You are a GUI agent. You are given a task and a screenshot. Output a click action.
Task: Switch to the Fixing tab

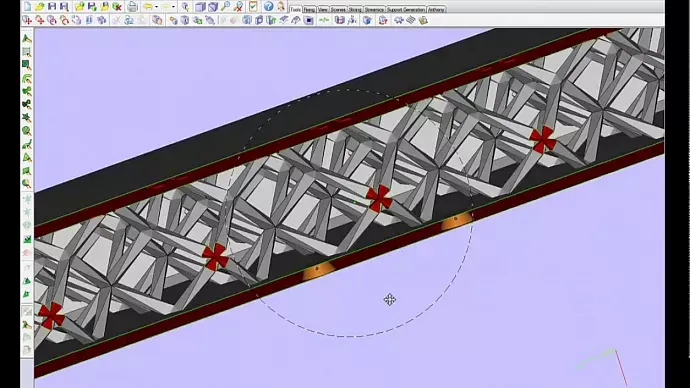point(309,9)
